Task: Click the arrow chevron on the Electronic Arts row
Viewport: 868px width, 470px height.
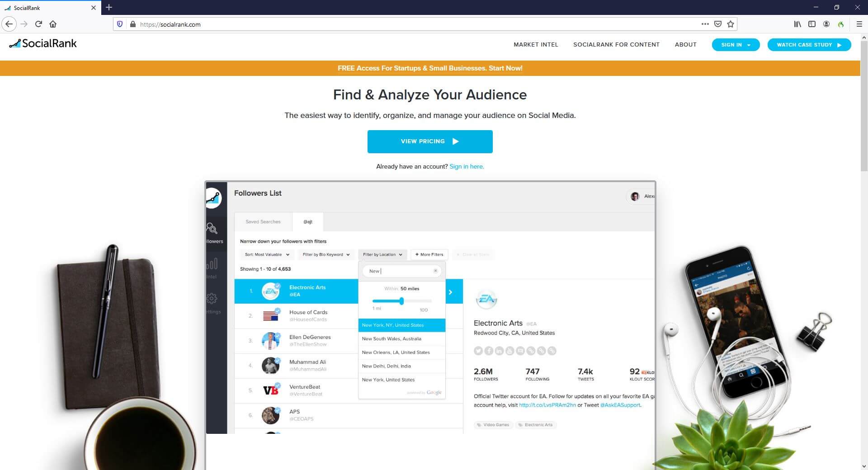Action: [451, 292]
